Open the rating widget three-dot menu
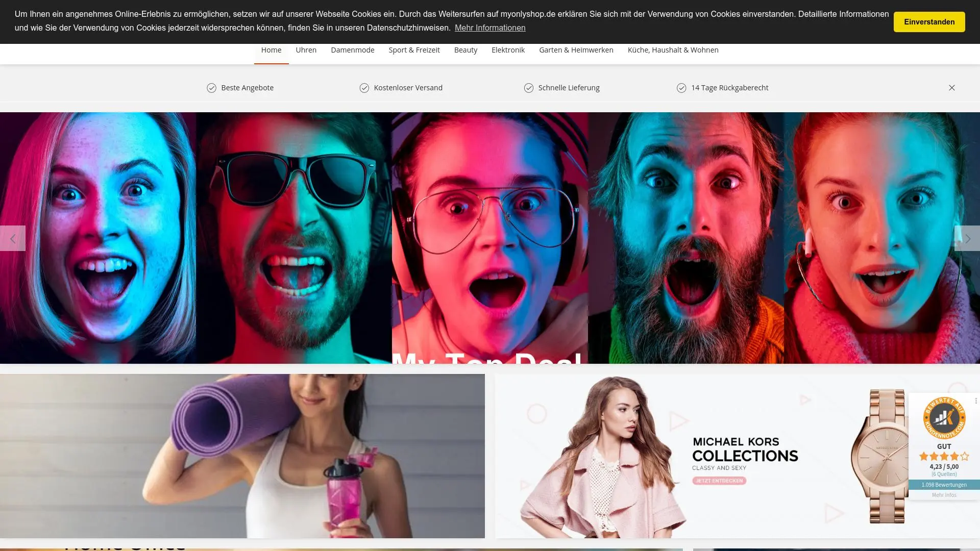The width and height of the screenshot is (980, 551). click(x=975, y=401)
